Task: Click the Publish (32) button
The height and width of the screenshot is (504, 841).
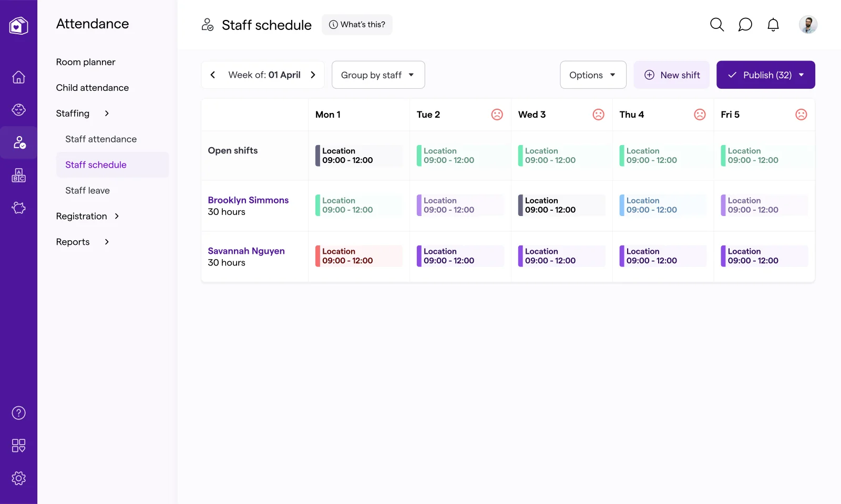Action: coord(759,75)
